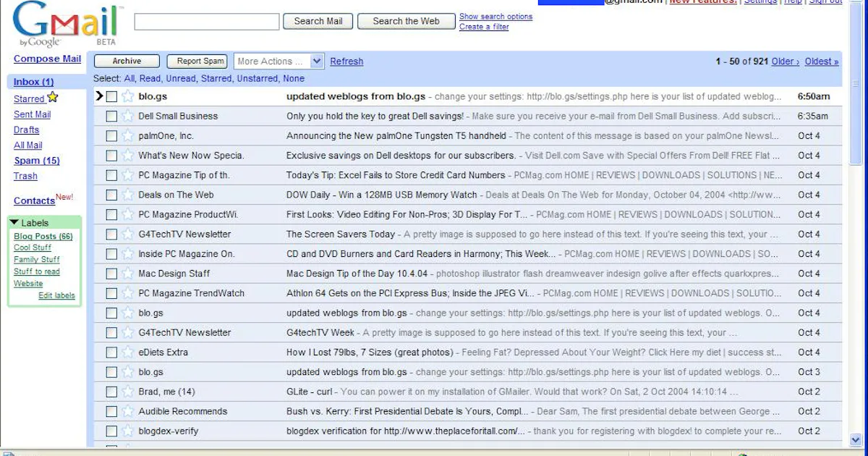The image size is (868, 456).
Task: Open Compose Mail
Action: pyautogui.click(x=47, y=59)
